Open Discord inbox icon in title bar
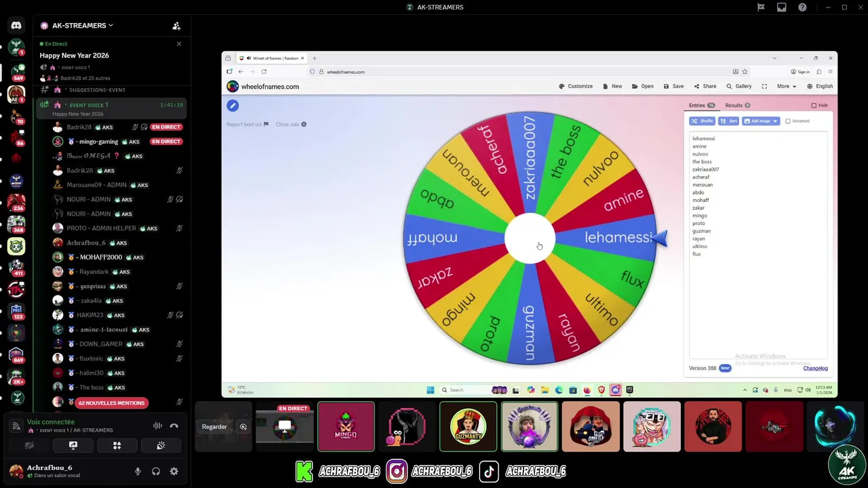868x488 pixels. (782, 7)
